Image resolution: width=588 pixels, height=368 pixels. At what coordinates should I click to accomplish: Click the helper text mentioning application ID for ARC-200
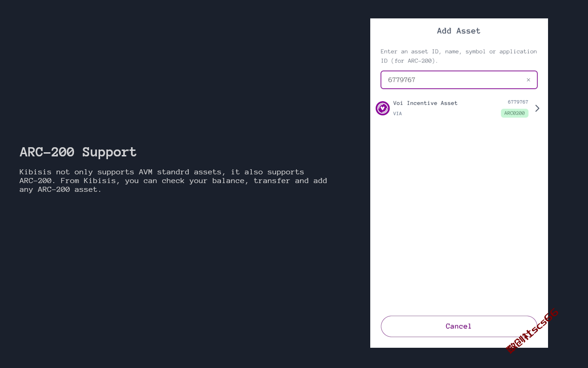click(x=459, y=56)
